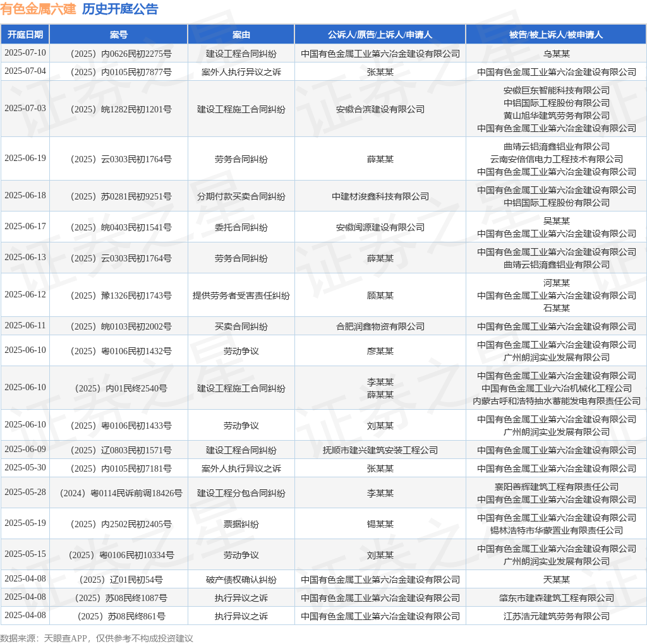The height and width of the screenshot is (644, 647).
Task: Select the date 2025-05-19
Action: 25,523
